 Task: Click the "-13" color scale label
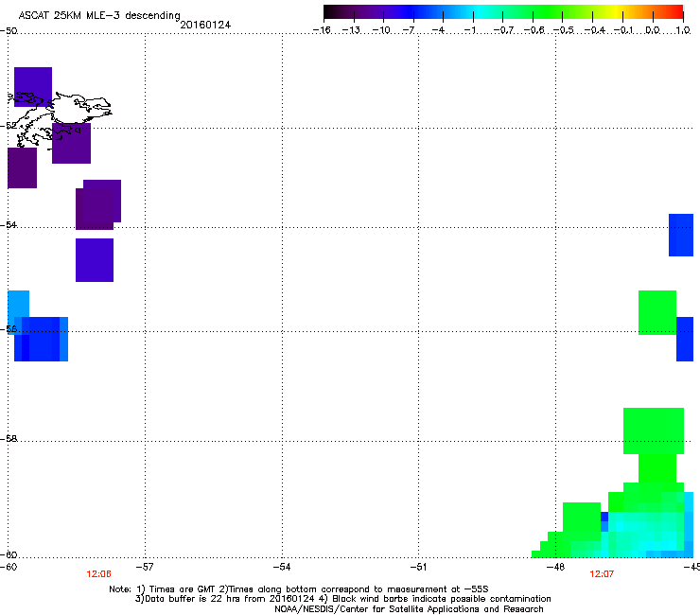(x=351, y=30)
